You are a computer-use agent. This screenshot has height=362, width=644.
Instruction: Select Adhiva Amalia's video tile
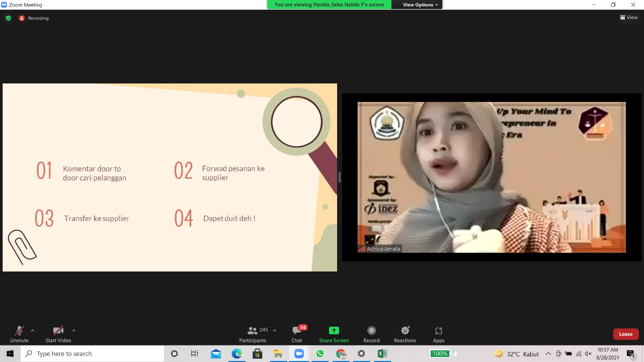pos(492,177)
